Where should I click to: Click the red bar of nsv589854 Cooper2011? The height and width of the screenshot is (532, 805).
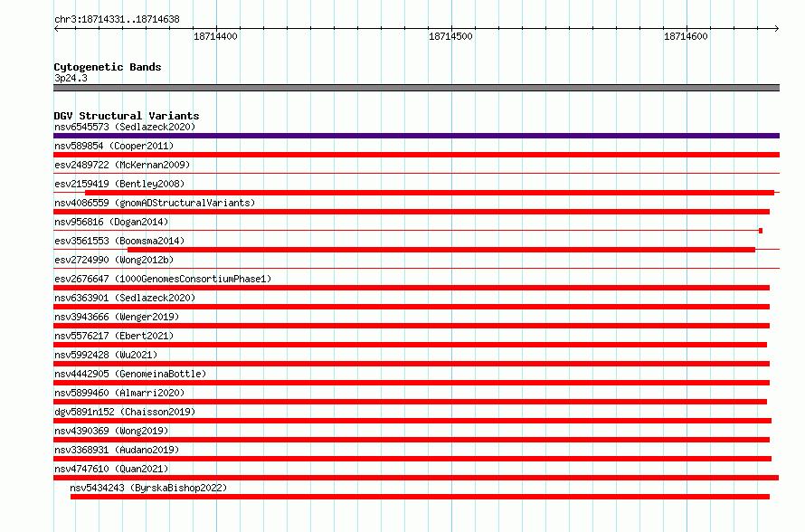(416, 155)
